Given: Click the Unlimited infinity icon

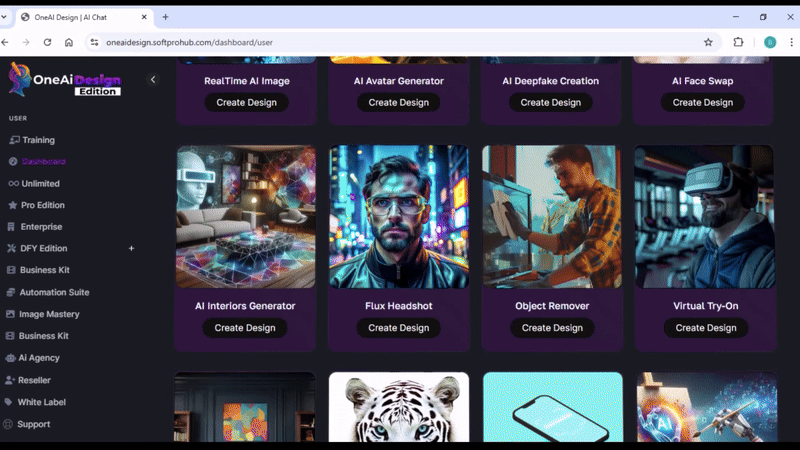Looking at the screenshot, I should pos(13,184).
